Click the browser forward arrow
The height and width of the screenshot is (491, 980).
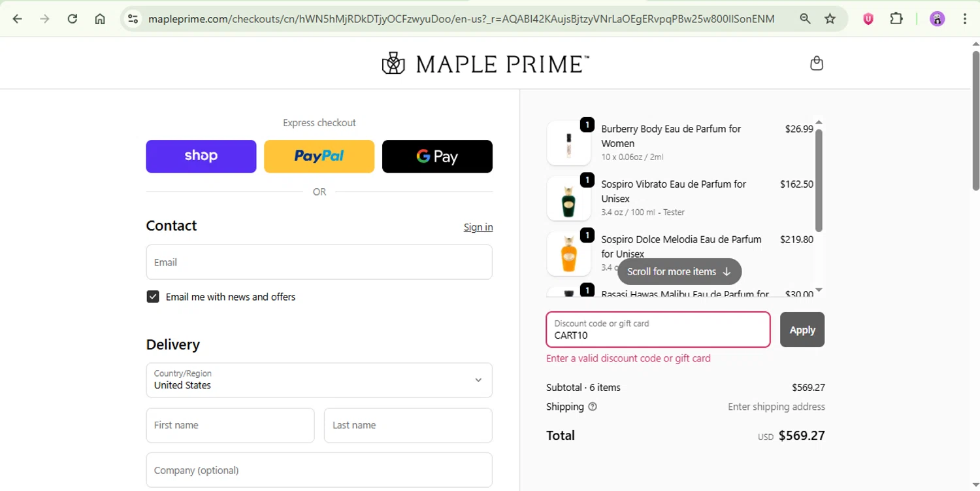44,19
